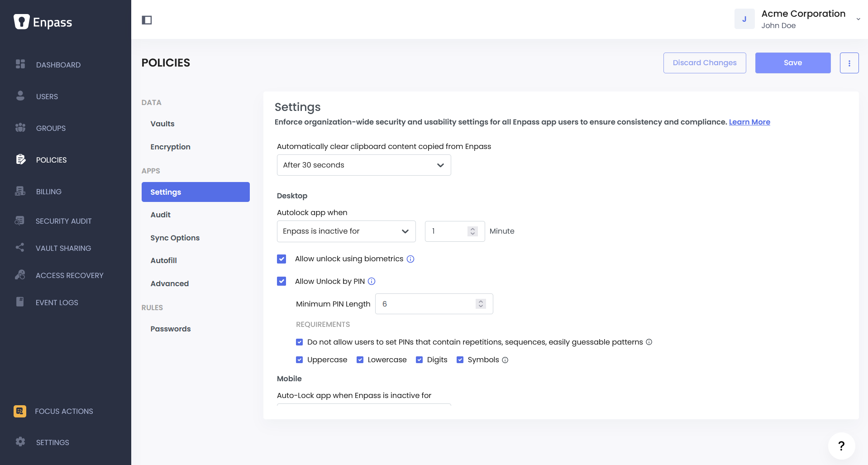
Task: Click the info icon beside Unlock by PIN
Action: point(372,281)
